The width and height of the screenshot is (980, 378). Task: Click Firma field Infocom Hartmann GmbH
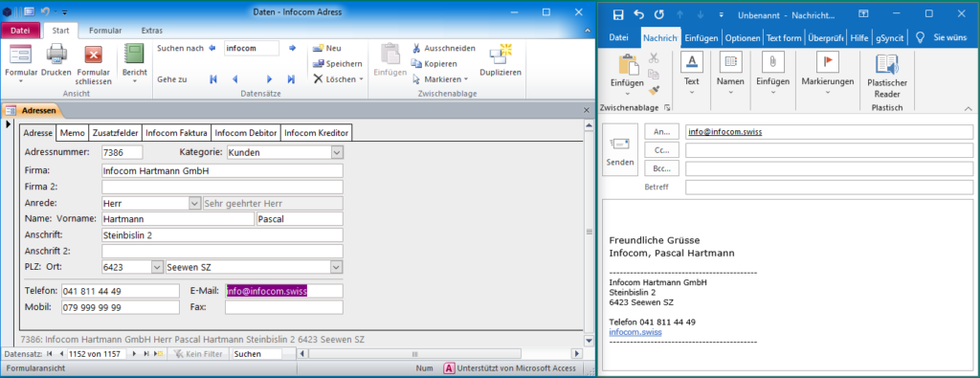click(222, 171)
